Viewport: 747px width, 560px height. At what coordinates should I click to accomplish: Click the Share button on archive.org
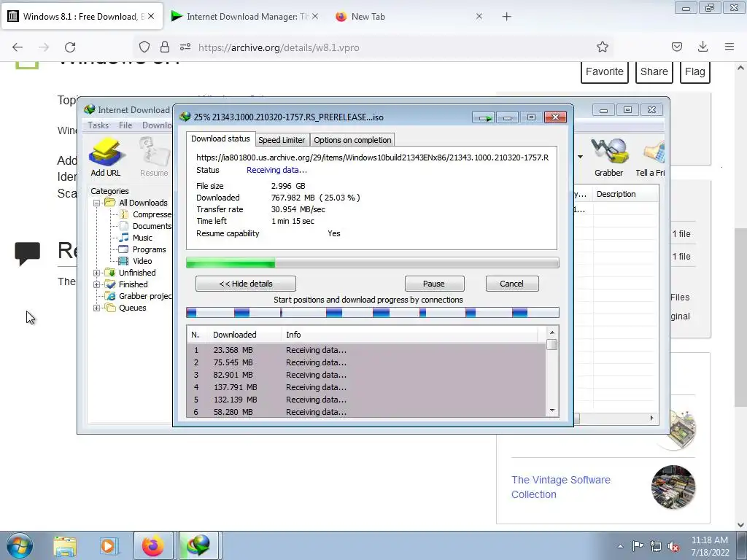pyautogui.click(x=654, y=71)
